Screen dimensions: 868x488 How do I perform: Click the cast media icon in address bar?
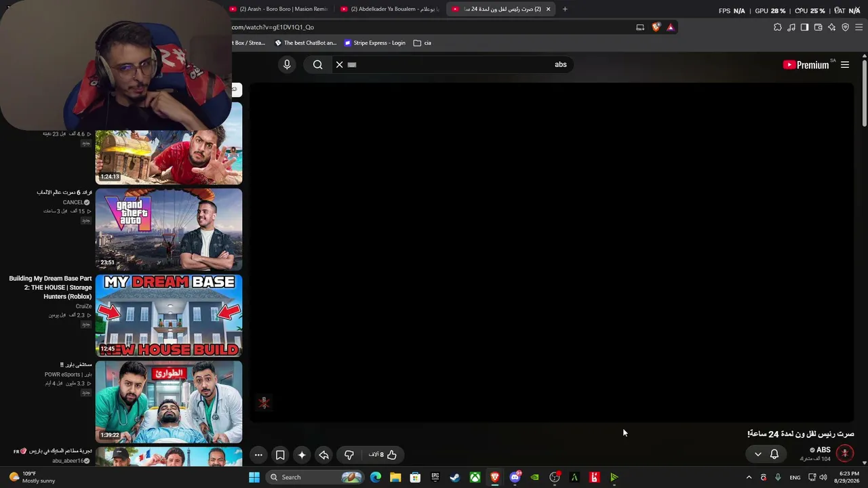[x=640, y=27]
